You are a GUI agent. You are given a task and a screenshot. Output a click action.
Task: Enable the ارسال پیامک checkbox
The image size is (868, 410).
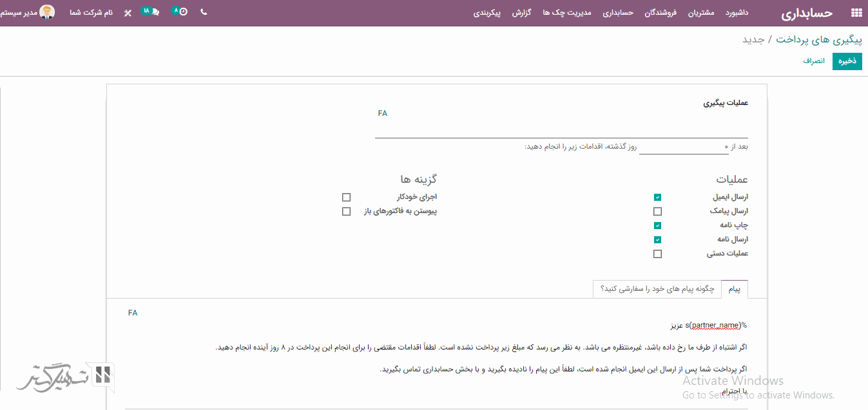click(657, 212)
